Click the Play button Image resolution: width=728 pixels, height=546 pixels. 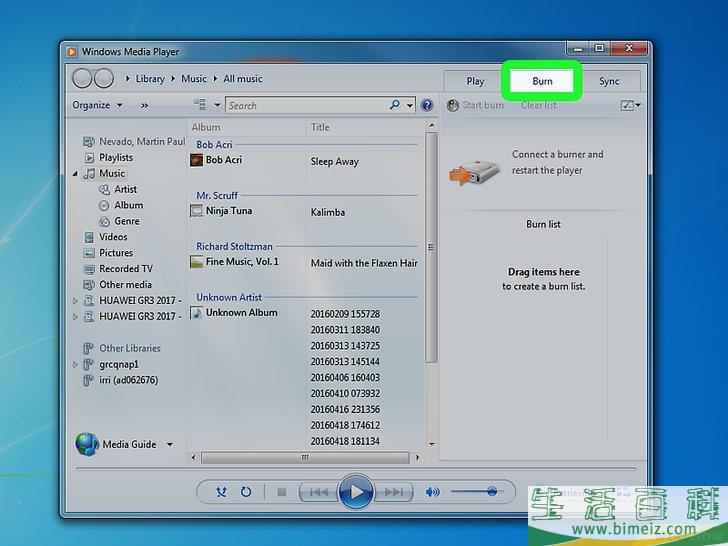pos(356,491)
